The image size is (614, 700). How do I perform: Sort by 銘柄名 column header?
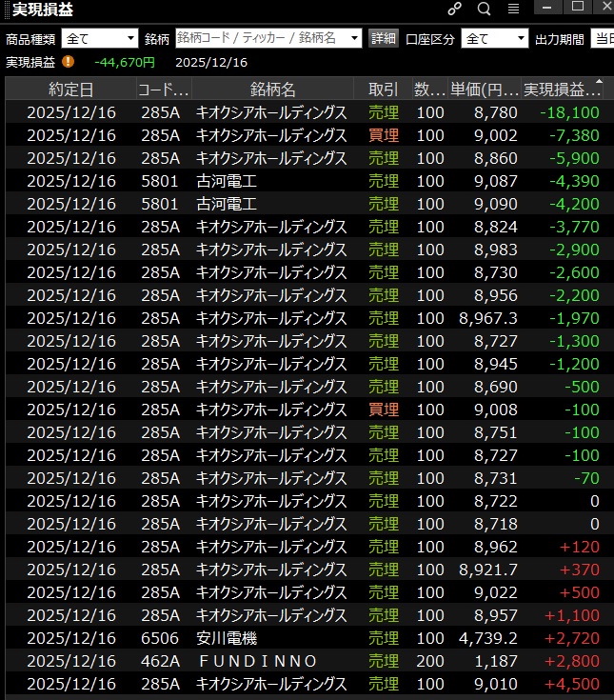click(272, 90)
